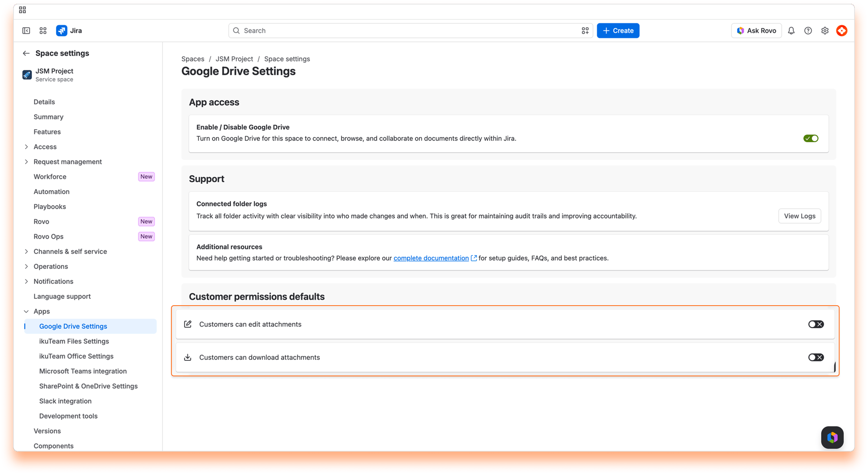The height and width of the screenshot is (474, 868).
Task: Click the Search input field
Action: 410,30
